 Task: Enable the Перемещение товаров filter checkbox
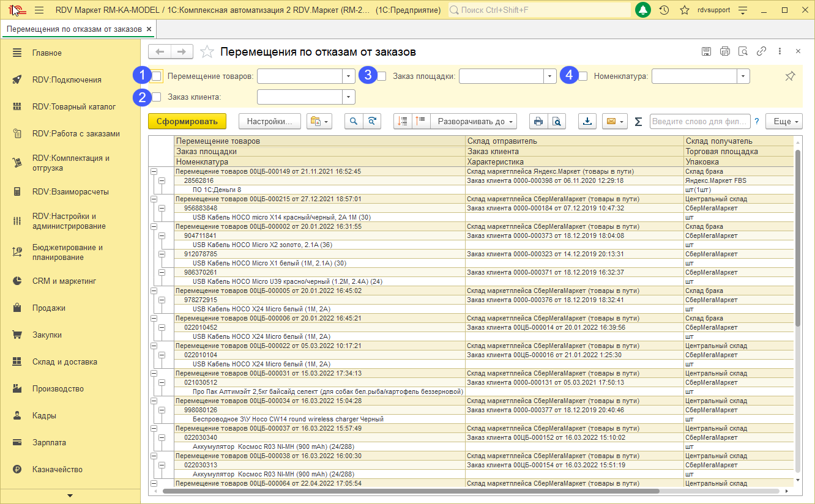tap(157, 76)
